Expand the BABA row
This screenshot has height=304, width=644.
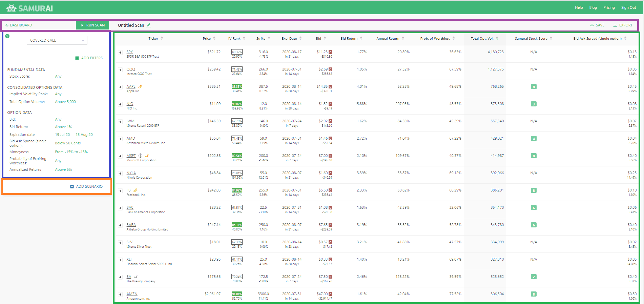point(120,225)
